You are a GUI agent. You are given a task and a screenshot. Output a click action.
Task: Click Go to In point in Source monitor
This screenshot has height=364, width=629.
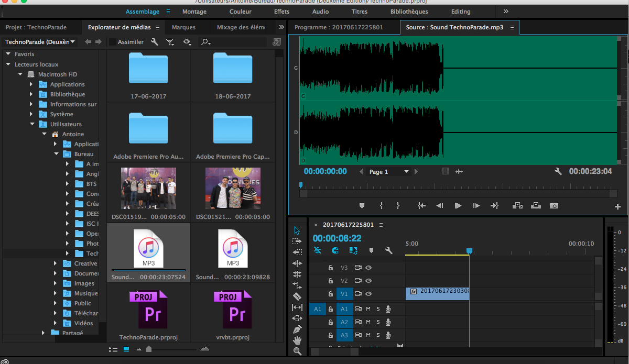421,206
